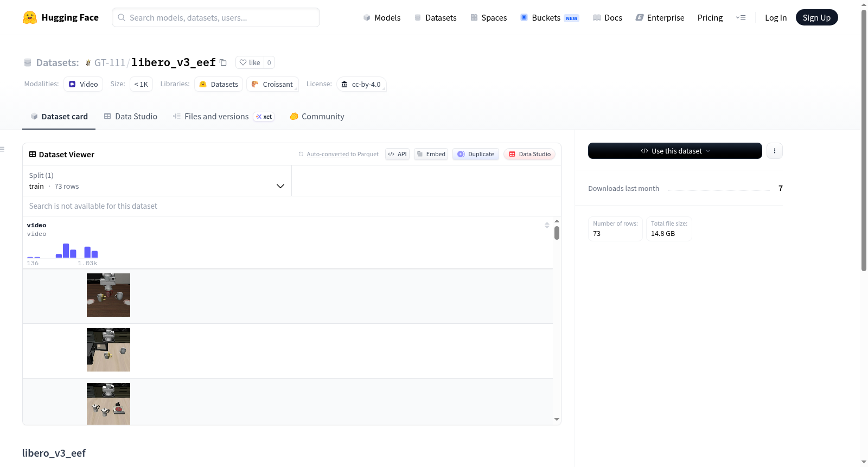Viewport: 868px width, 467px height.
Task: Click the Number of rows 73 box
Action: pyautogui.click(x=615, y=229)
